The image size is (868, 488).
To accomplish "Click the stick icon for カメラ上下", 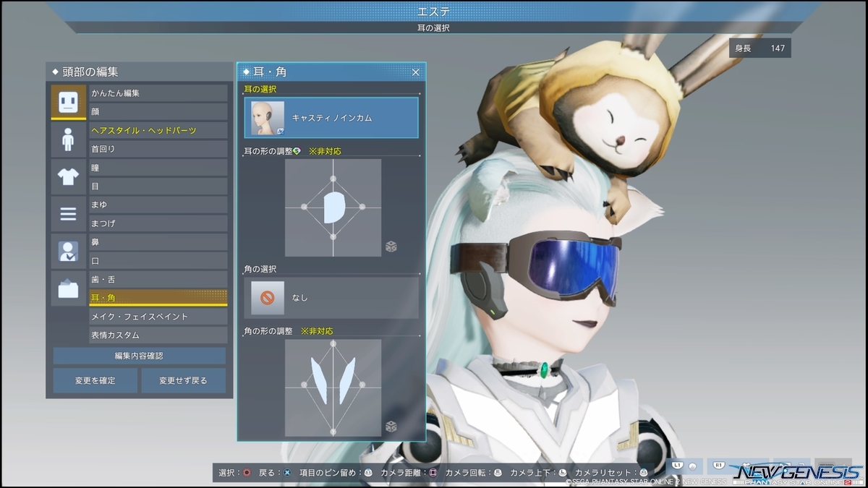I will click(x=563, y=472).
